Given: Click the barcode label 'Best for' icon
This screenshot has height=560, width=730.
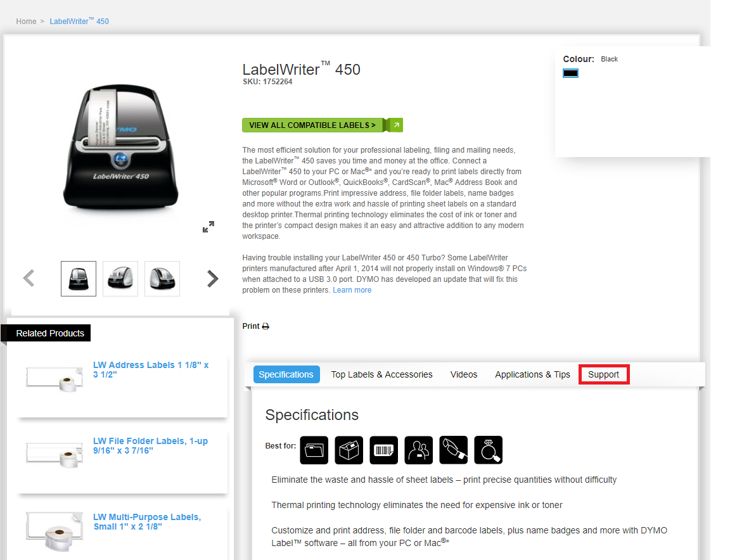Looking at the screenshot, I should (384, 450).
